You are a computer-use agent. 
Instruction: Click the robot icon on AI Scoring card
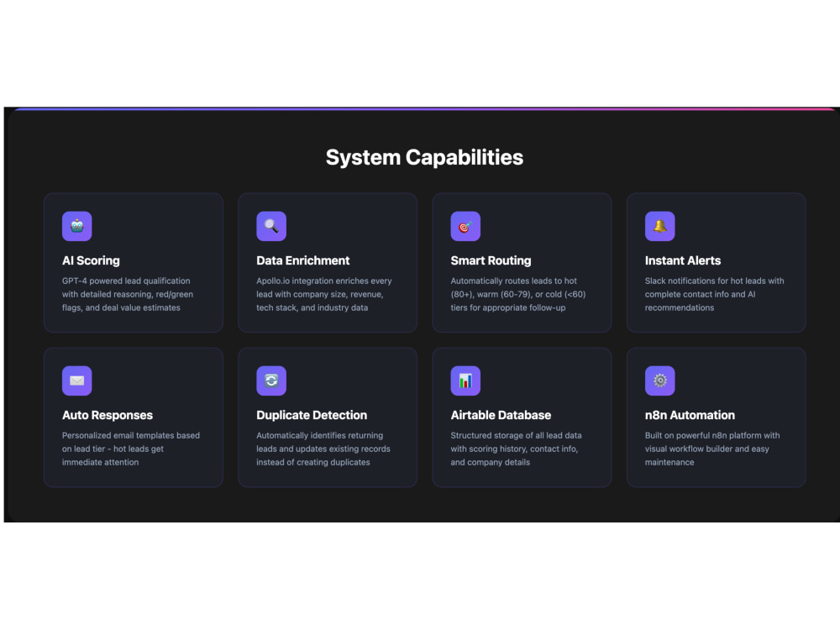tap(76, 226)
